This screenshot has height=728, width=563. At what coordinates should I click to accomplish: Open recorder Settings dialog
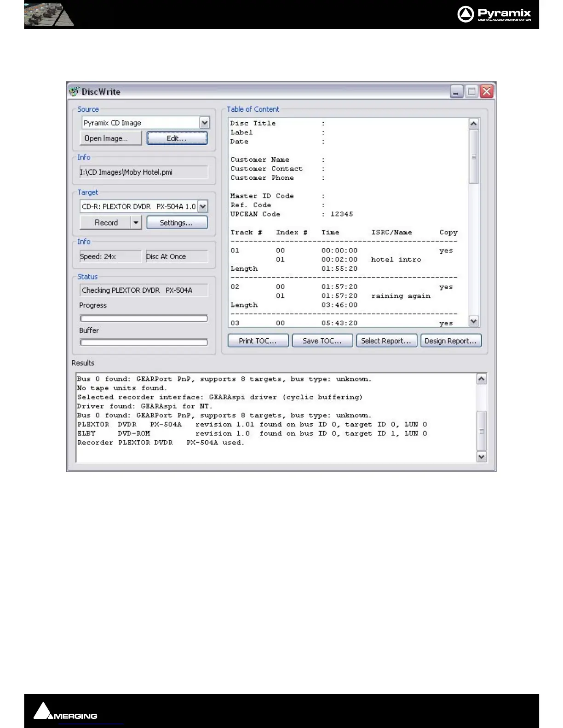pyautogui.click(x=177, y=223)
